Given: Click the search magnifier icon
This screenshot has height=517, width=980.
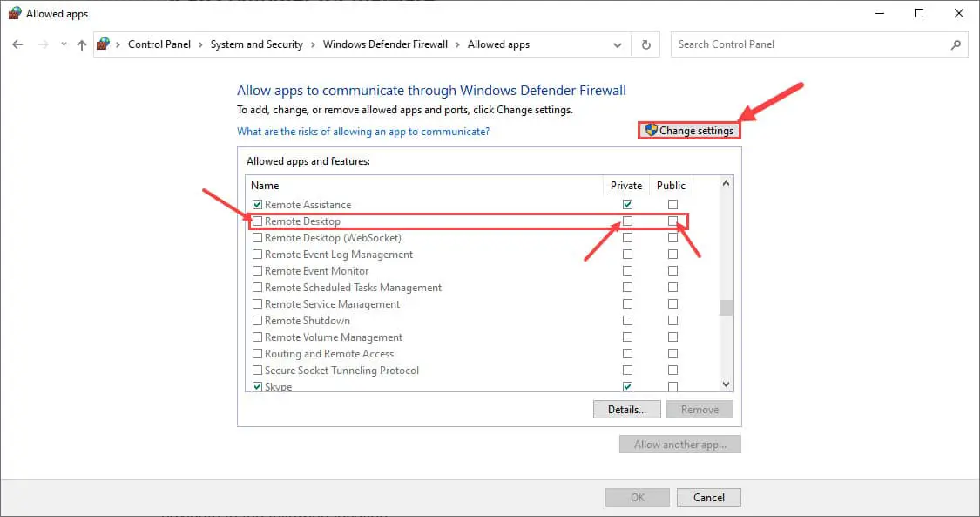Looking at the screenshot, I should [x=956, y=44].
